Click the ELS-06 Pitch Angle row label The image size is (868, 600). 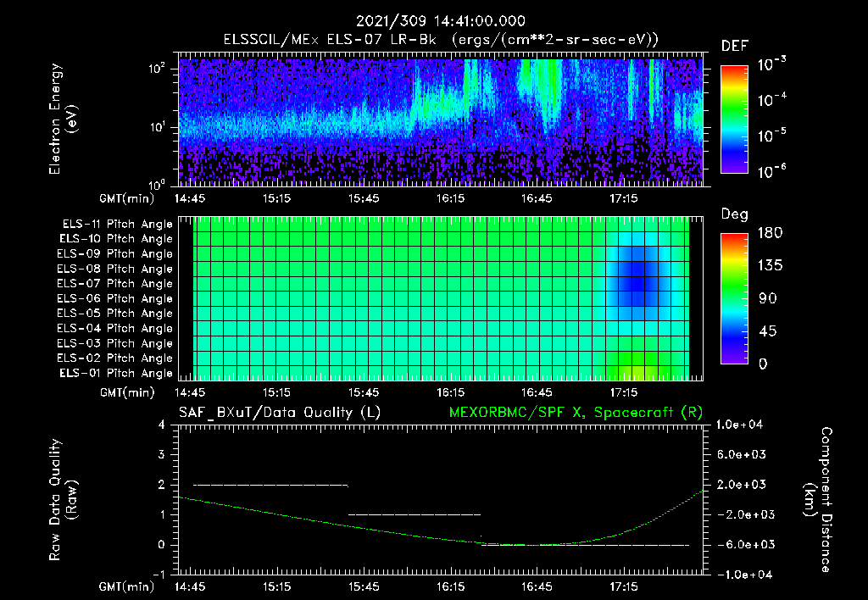tap(115, 298)
